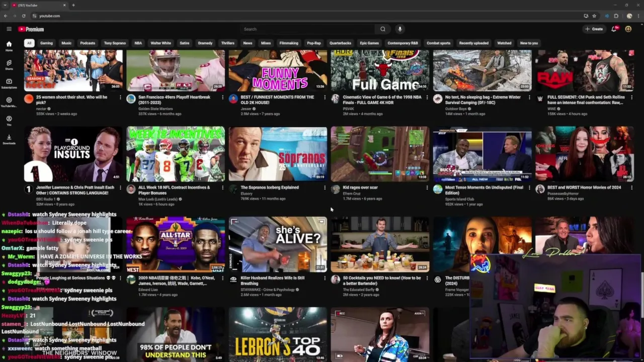Select the Satire filter chip
Viewport: 644px width, 362px height.
point(185,43)
